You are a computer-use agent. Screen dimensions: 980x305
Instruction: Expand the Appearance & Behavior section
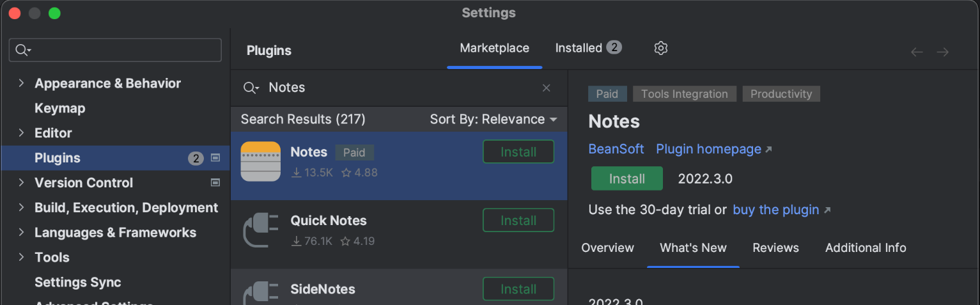pos(21,83)
